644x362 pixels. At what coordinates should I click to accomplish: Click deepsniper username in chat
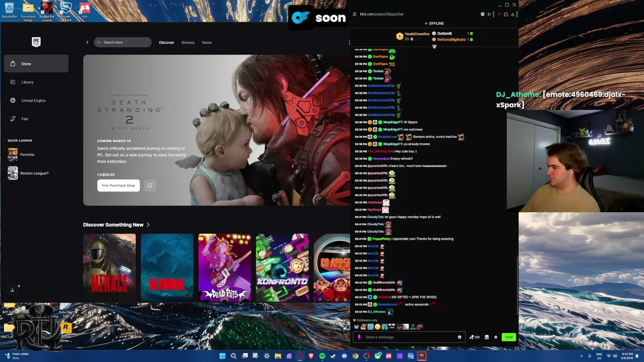pos(381,158)
